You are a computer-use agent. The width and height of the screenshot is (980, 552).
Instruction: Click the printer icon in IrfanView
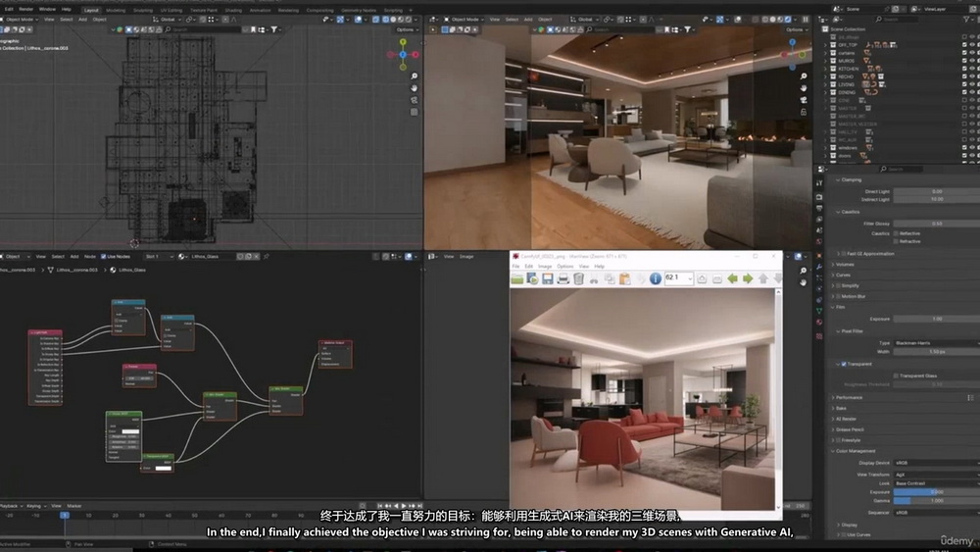[x=563, y=278]
